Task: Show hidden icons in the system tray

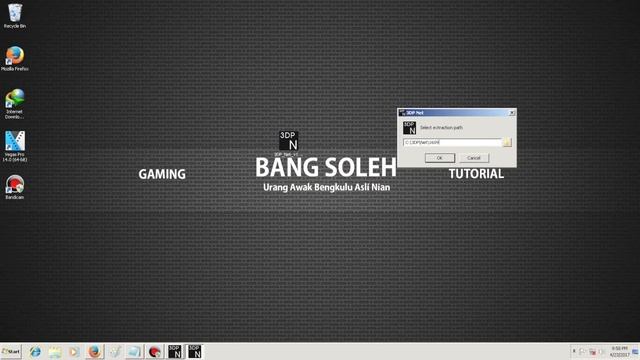Action: [x=574, y=351]
